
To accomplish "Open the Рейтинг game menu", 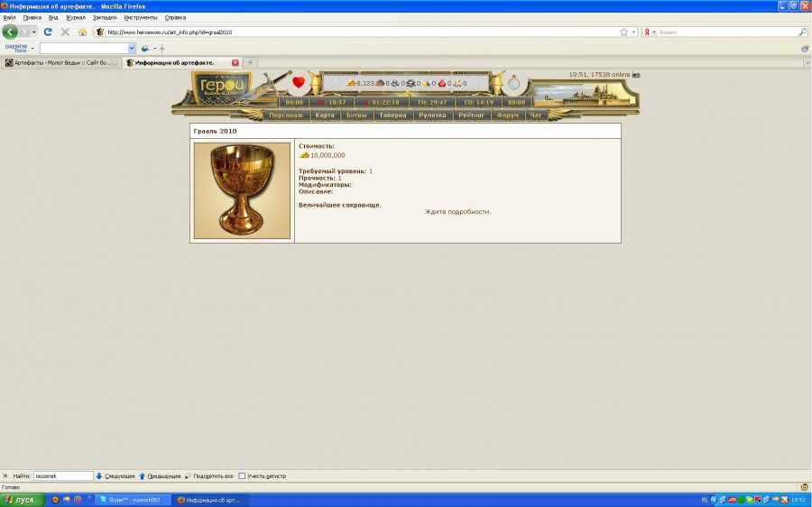I will [x=471, y=115].
